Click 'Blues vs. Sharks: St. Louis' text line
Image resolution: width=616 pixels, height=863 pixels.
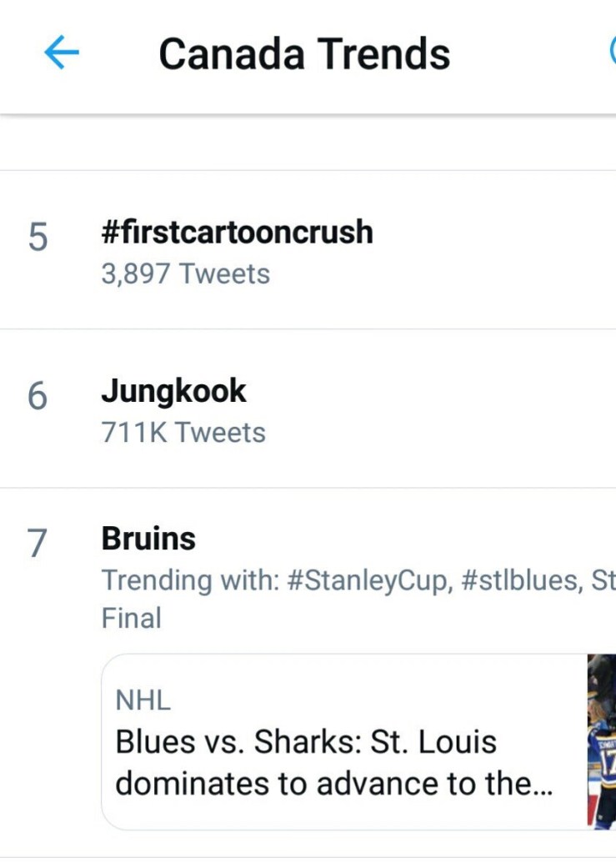(306, 741)
